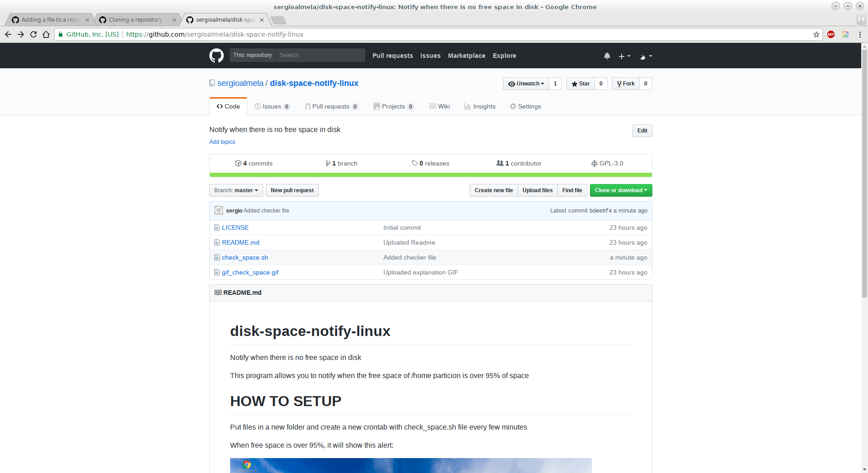Click the branch icon next to '1 branch'

pyautogui.click(x=328, y=163)
